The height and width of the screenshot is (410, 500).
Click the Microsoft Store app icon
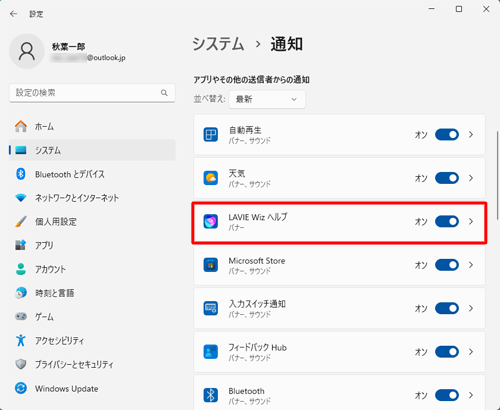click(211, 265)
